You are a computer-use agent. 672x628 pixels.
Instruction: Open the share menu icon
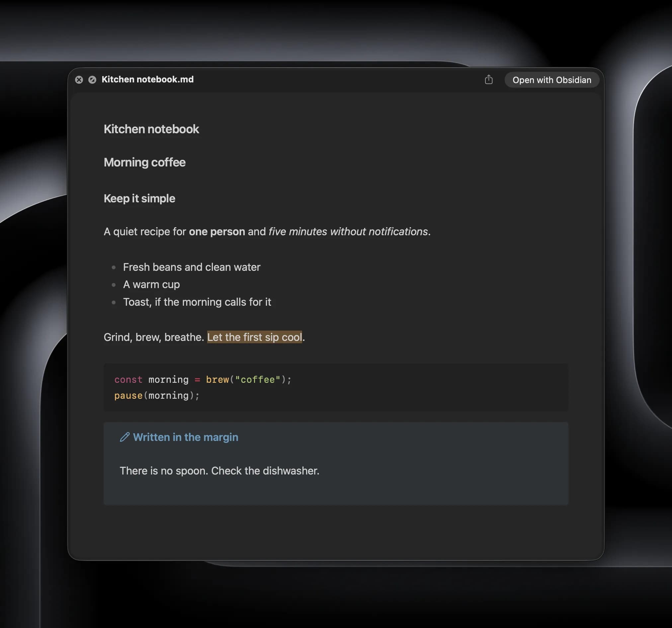488,79
